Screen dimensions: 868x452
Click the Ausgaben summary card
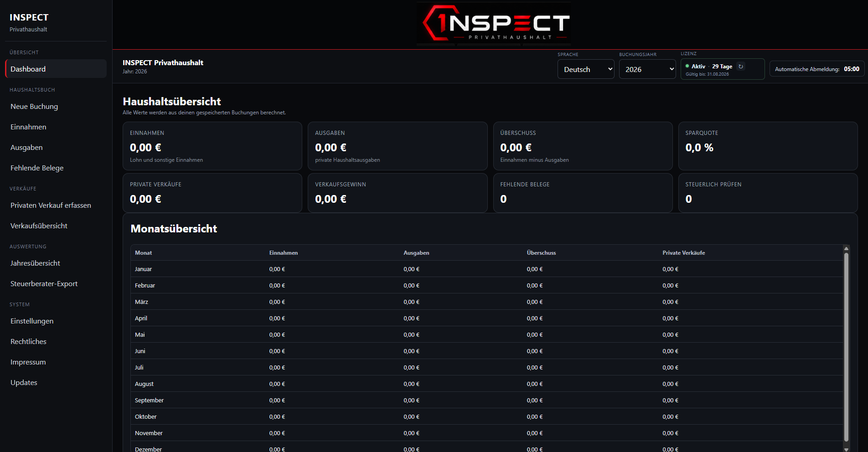pyautogui.click(x=398, y=146)
